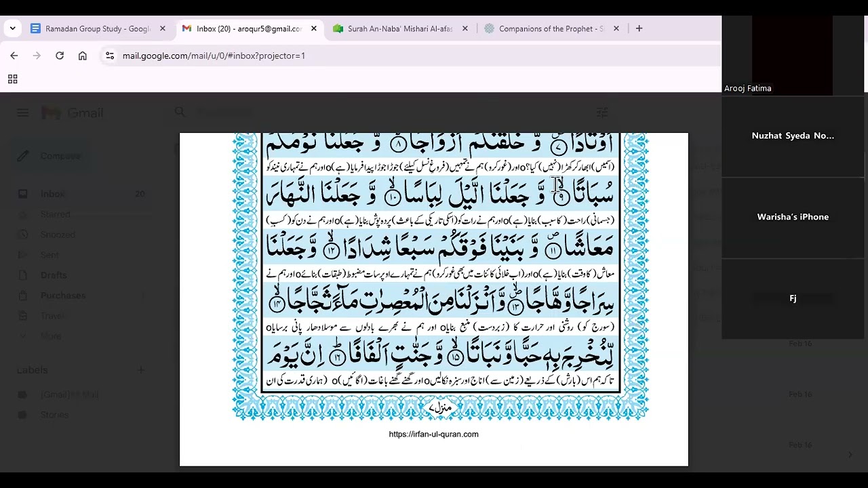This screenshot has width=868, height=488.
Task: Open the browser home page
Action: [x=83, y=56]
